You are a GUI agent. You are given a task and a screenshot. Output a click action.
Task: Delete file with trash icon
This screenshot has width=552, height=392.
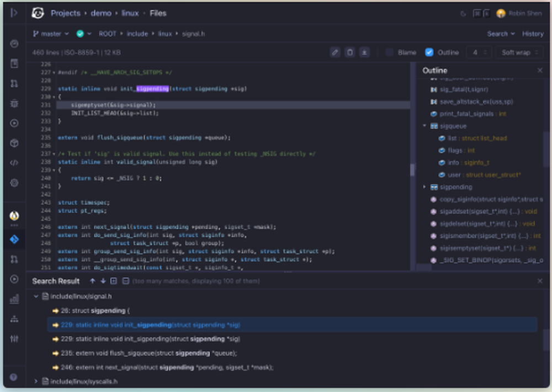(x=350, y=52)
